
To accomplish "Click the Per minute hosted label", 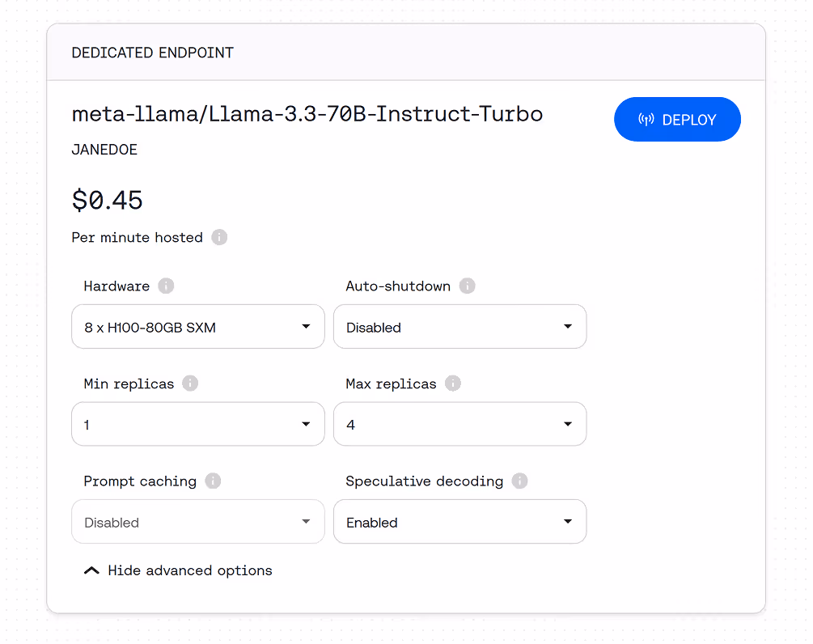I will click(x=137, y=238).
